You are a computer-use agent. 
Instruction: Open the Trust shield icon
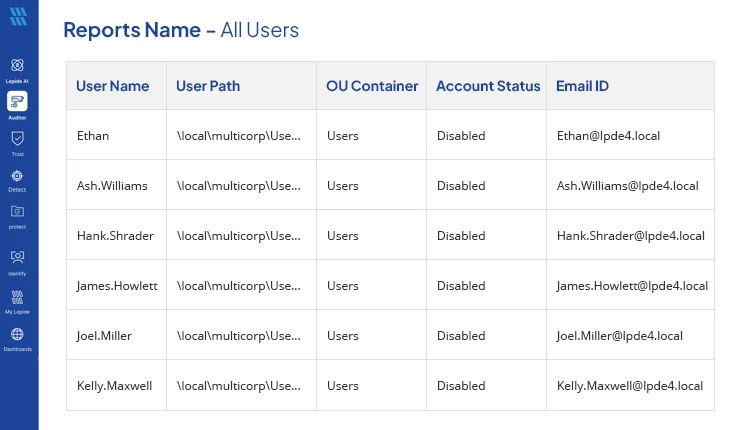click(17, 139)
